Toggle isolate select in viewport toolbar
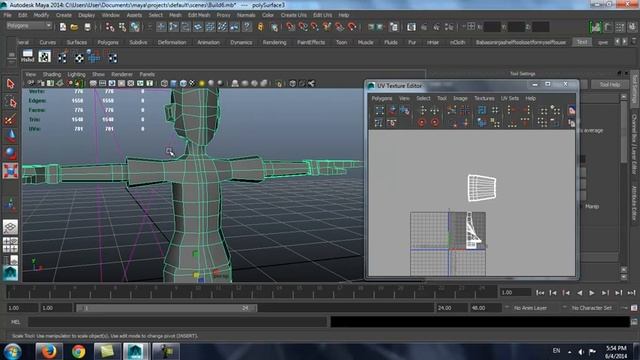The image size is (640, 360). pos(278,83)
